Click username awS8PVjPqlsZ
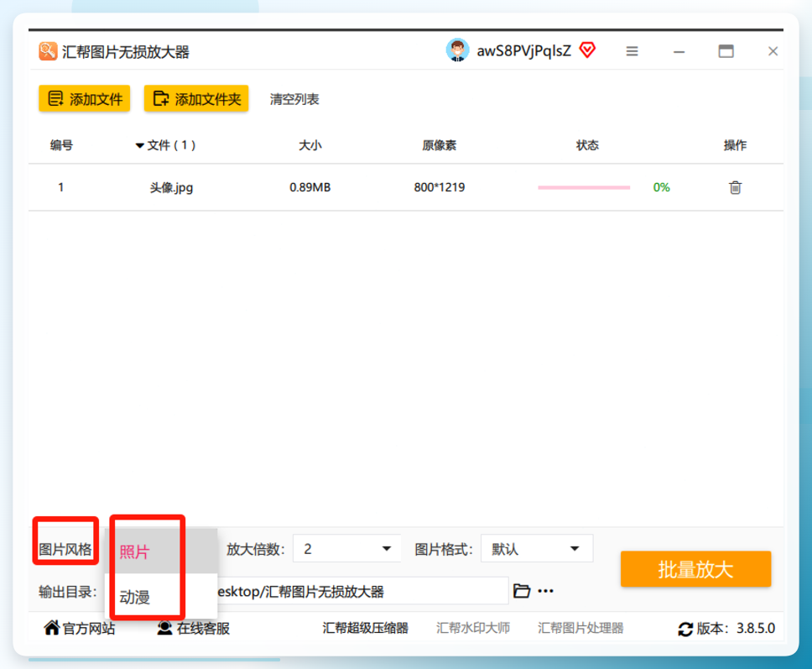 coord(523,51)
